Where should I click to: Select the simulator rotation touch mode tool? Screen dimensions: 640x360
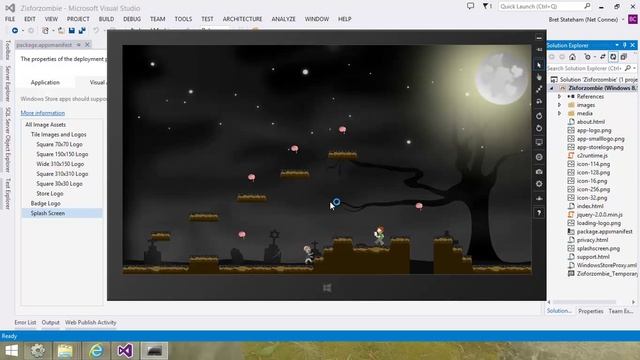tap(539, 101)
